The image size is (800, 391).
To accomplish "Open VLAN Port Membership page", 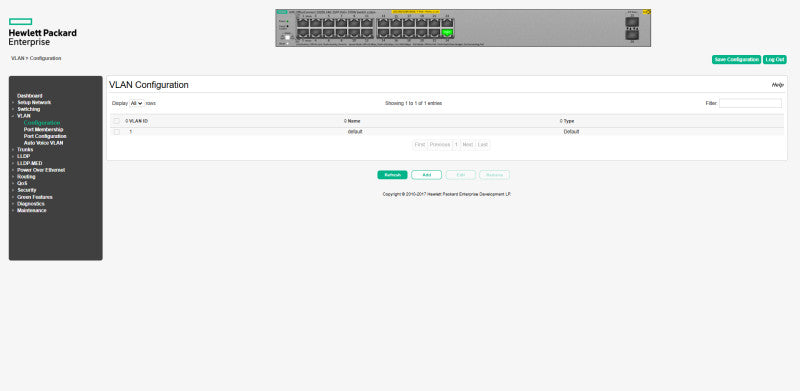I will [x=43, y=130].
